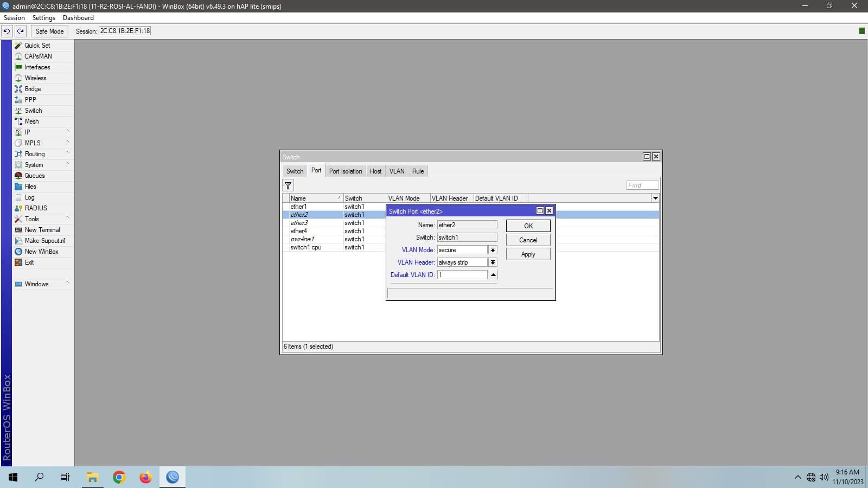The image size is (868, 488).
Task: Toggle Safe Mode
Action: (x=49, y=31)
